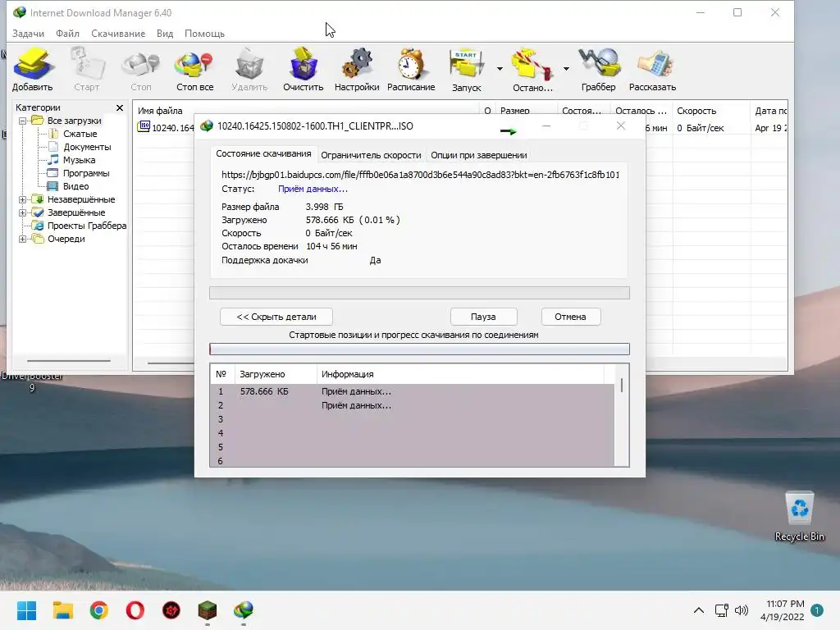Switch to Ограничитель скорости tab
Image resolution: width=840 pixels, height=630 pixels.
pos(371,155)
